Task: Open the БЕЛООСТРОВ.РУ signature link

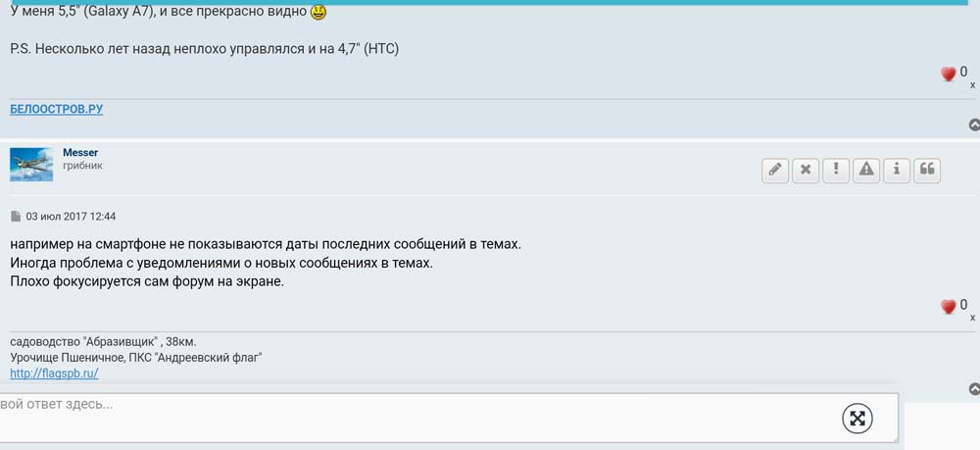Action: (x=56, y=109)
